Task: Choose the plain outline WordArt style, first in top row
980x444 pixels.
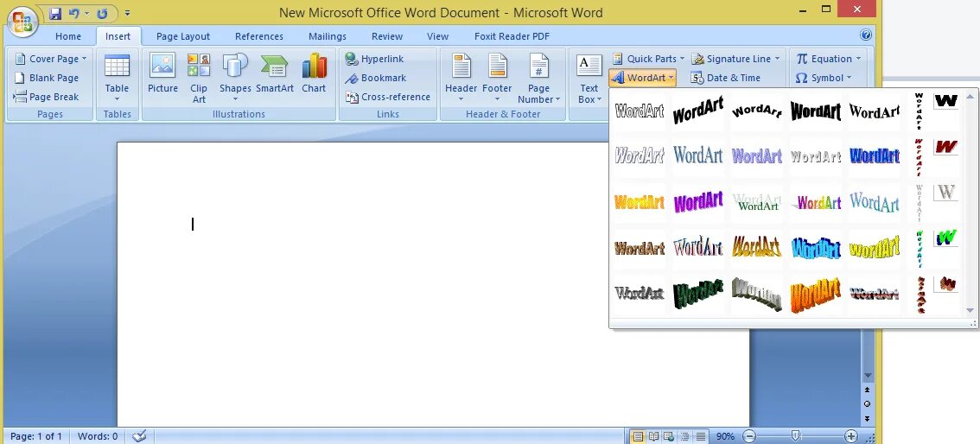Action: coord(640,111)
